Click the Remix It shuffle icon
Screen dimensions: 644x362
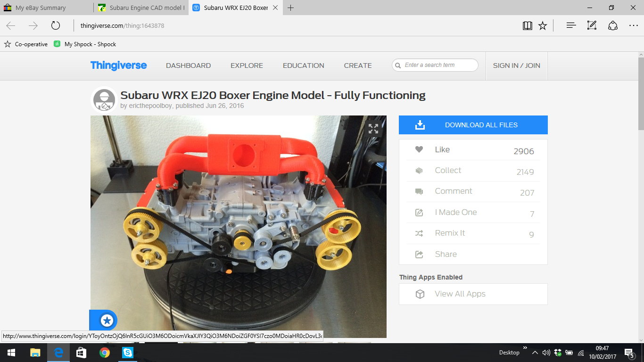tap(419, 233)
